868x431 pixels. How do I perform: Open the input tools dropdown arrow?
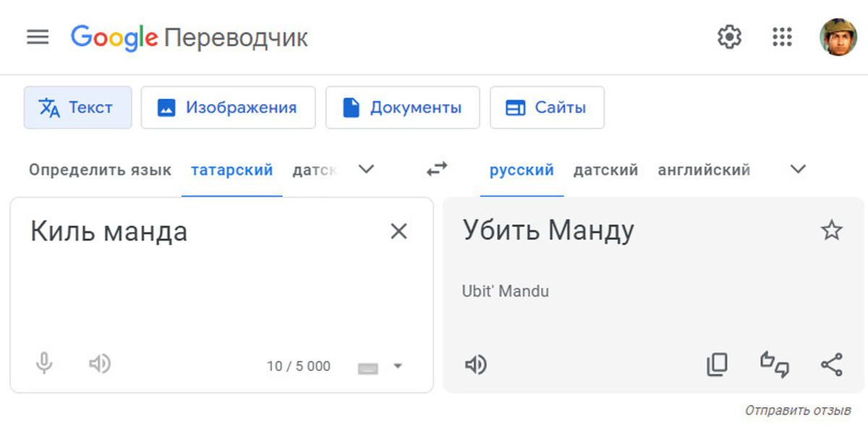click(397, 366)
